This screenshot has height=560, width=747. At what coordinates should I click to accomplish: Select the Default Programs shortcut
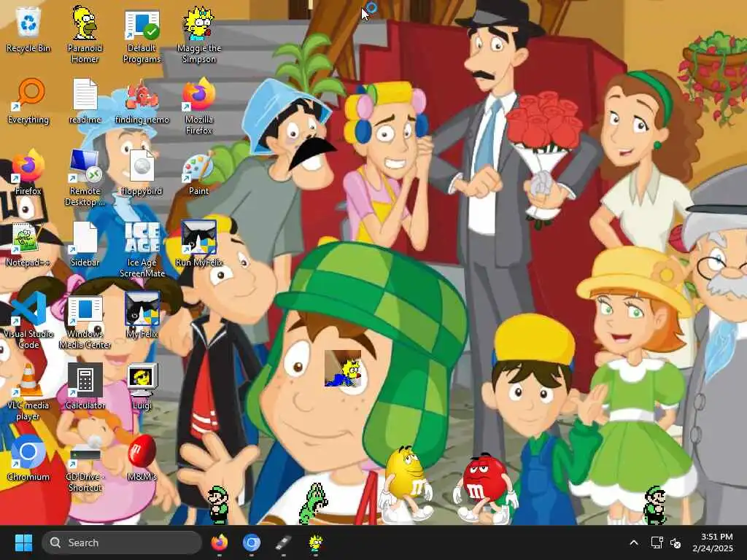(142, 34)
